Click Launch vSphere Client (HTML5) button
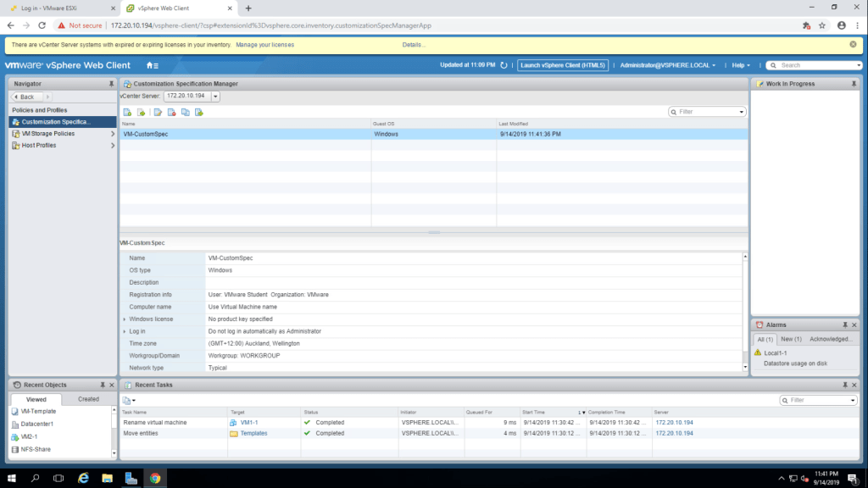This screenshot has height=488, width=868. tap(562, 65)
